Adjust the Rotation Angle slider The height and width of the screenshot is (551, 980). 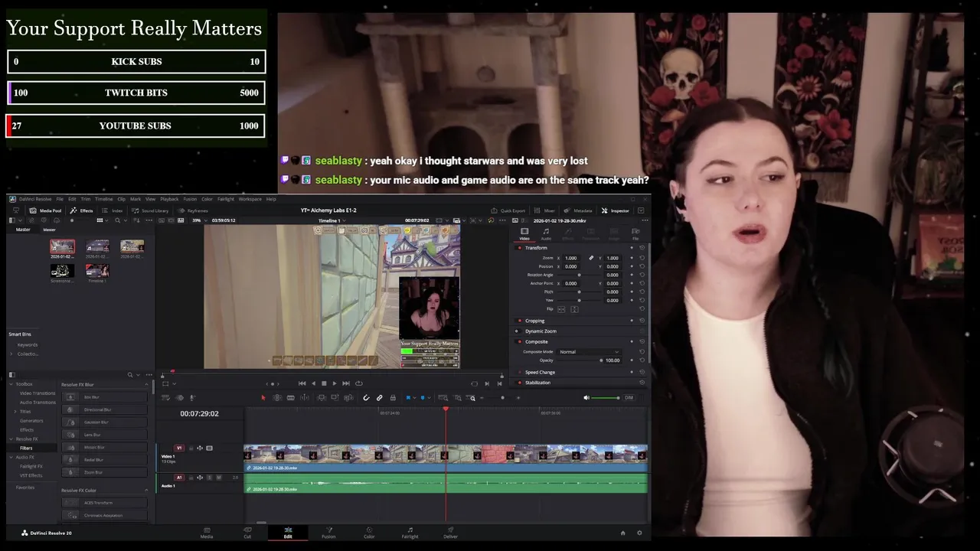pos(579,275)
